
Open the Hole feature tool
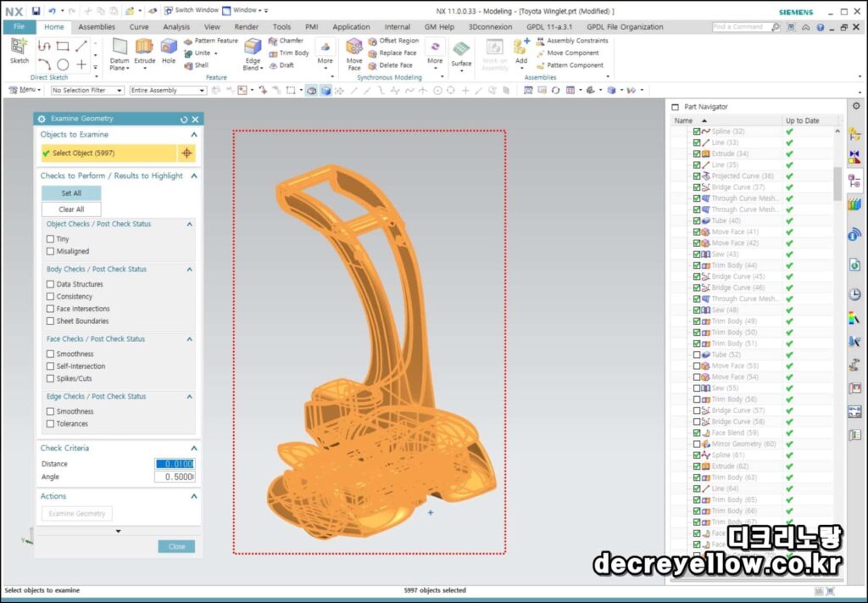(169, 50)
